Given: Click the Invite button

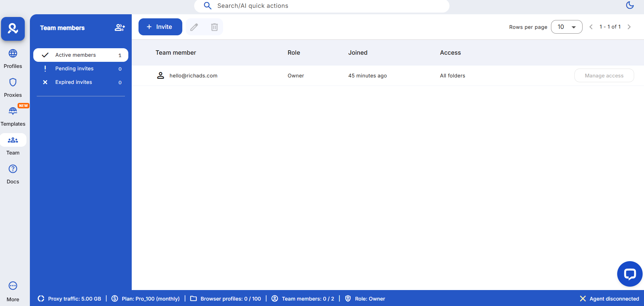Looking at the screenshot, I should [x=160, y=27].
